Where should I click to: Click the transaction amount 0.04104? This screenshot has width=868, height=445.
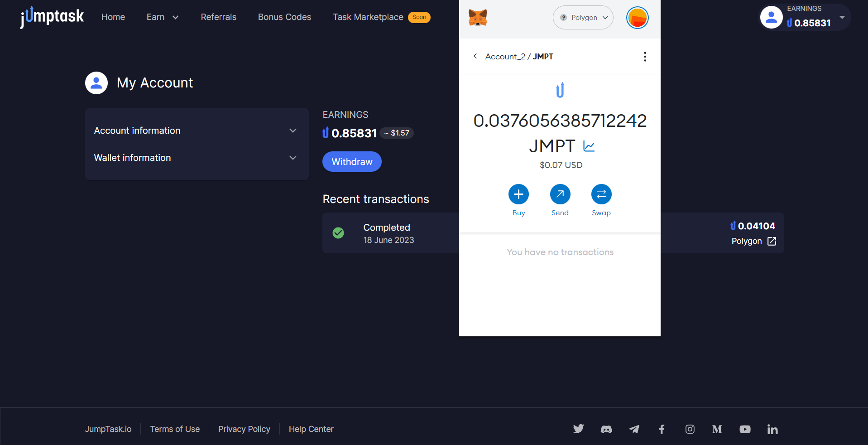coord(756,226)
